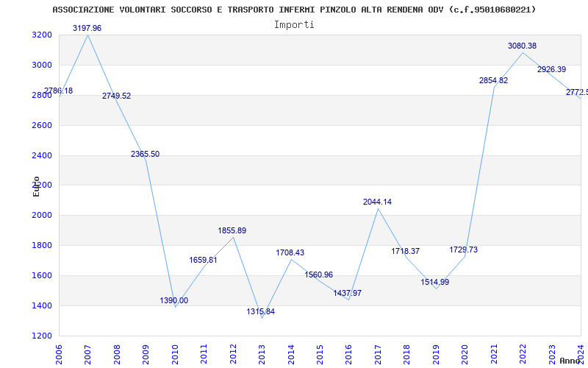The image size is (588, 368).
Task: Click the 2926.39 data label for 2023
Action: coord(552,69)
